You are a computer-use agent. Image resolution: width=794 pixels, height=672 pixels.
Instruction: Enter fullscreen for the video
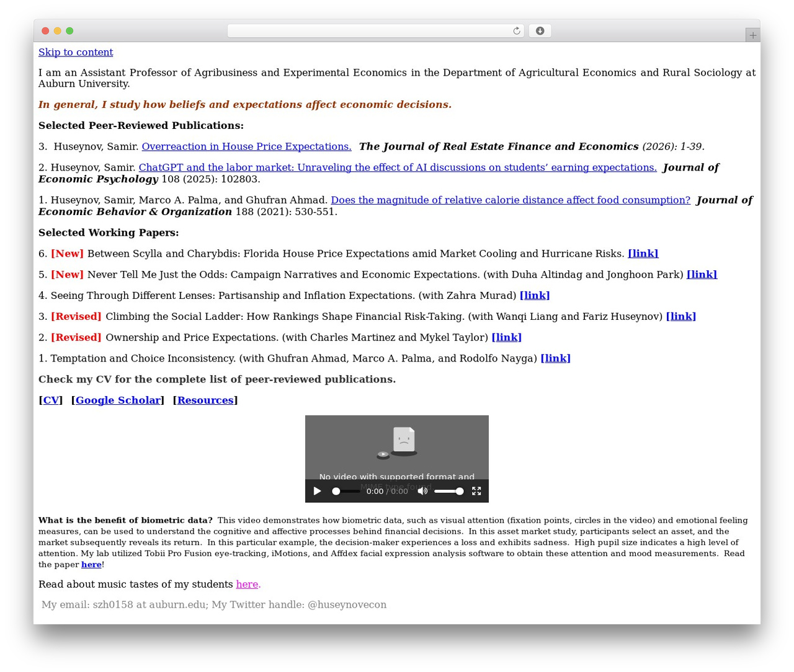(x=476, y=491)
